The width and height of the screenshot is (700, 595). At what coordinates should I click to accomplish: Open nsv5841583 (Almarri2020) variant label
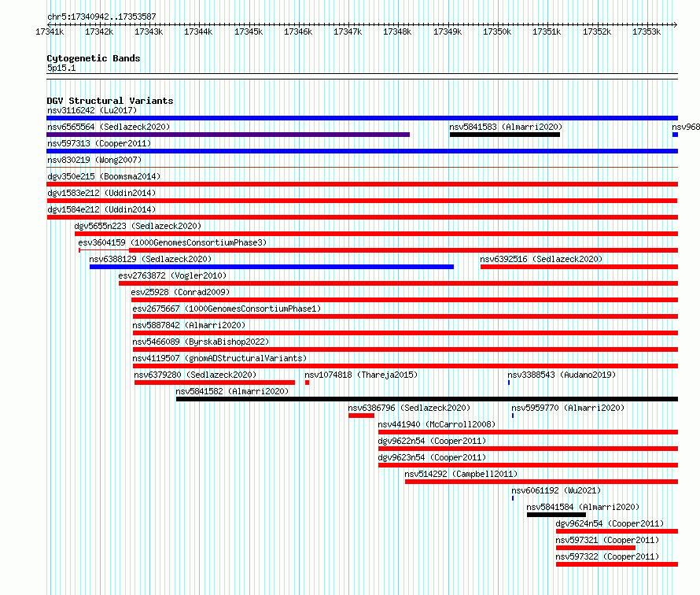click(506, 127)
